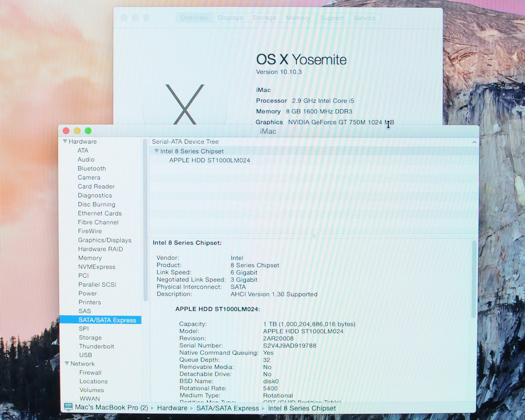Select Ethernet Cards entry
Image resolution: width=525 pixels, height=420 pixels.
[100, 213]
